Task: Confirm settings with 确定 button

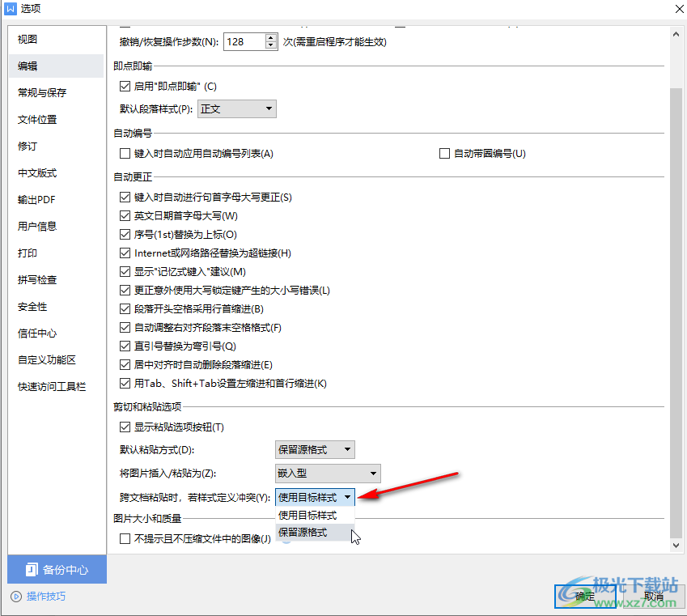Action: [585, 597]
